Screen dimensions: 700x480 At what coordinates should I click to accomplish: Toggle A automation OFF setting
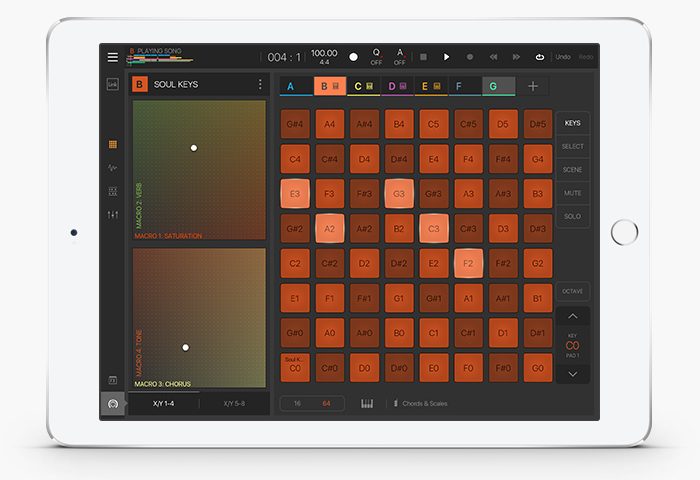tap(400, 57)
